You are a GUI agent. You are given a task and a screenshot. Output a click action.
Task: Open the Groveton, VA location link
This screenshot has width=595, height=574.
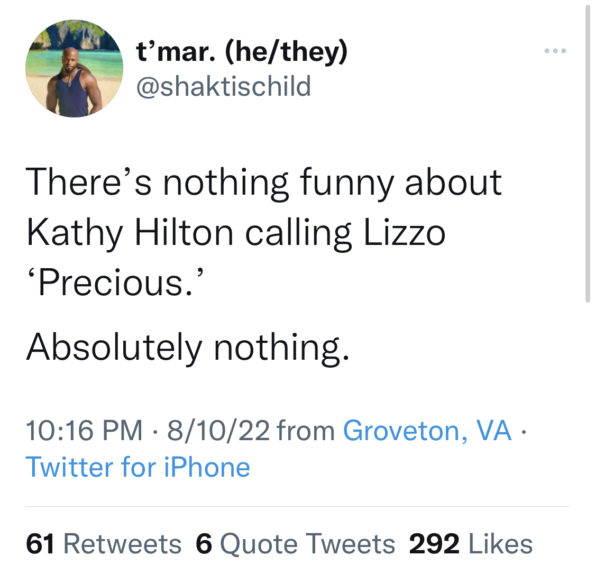[x=427, y=430]
